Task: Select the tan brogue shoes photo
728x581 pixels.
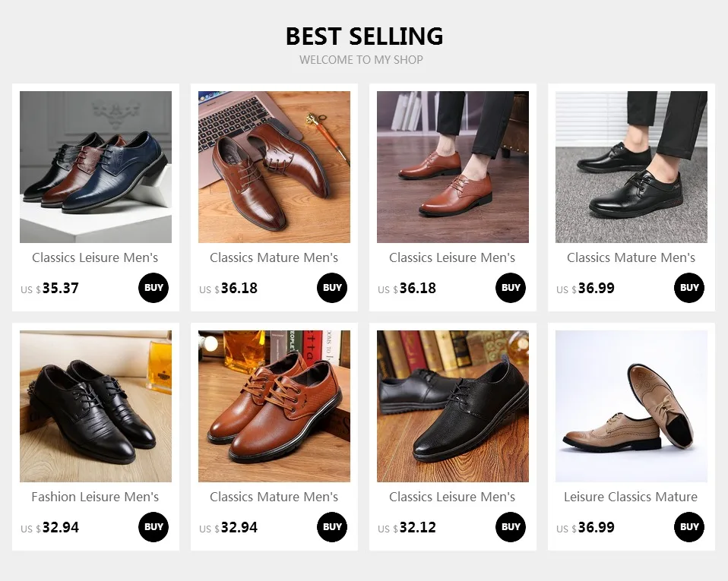Action: point(631,406)
